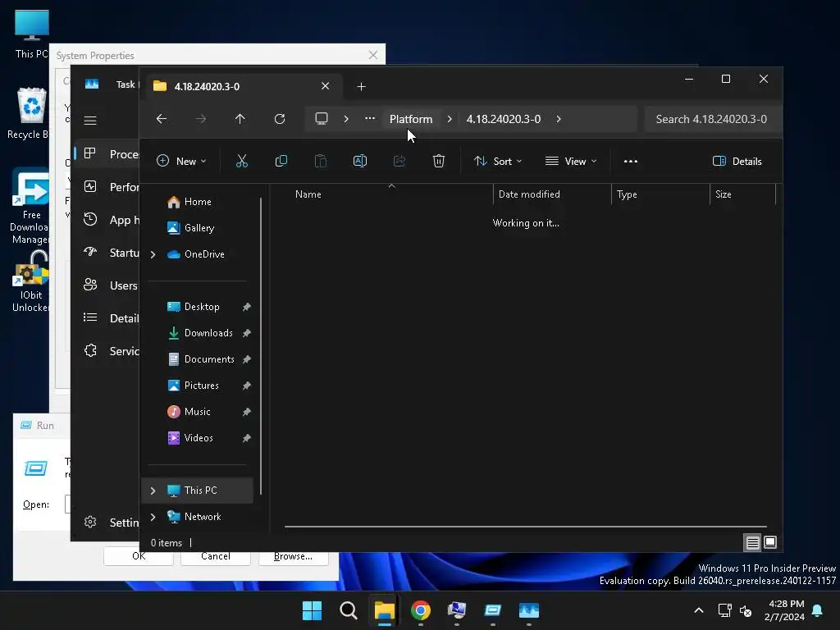Screen dimensions: 840x630
Task: Click 4.18.24020.3-0 breadcrumb segment
Action: click(503, 119)
